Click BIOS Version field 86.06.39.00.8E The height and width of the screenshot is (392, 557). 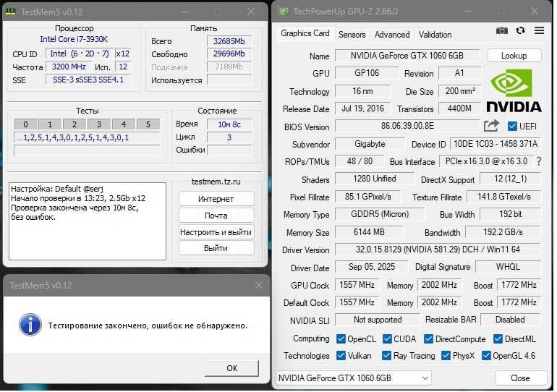coord(407,126)
